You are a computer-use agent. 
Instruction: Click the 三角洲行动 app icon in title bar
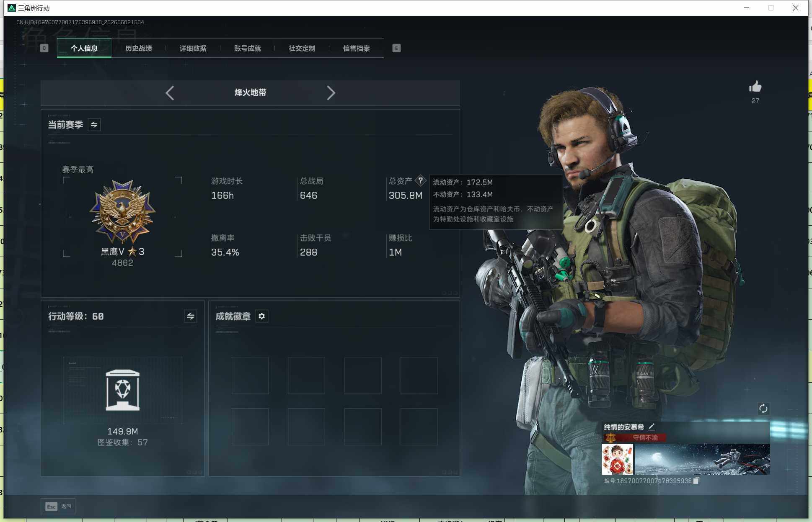tap(12, 8)
